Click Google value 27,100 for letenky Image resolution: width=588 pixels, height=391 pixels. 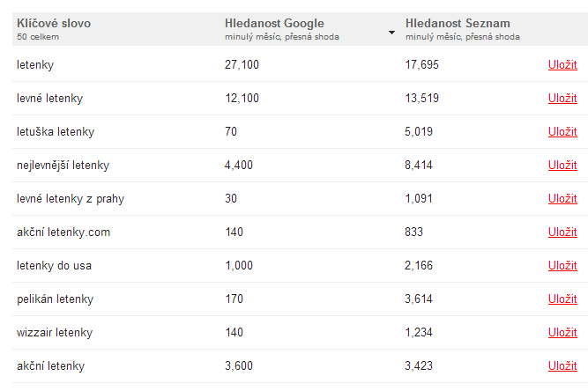pos(242,65)
